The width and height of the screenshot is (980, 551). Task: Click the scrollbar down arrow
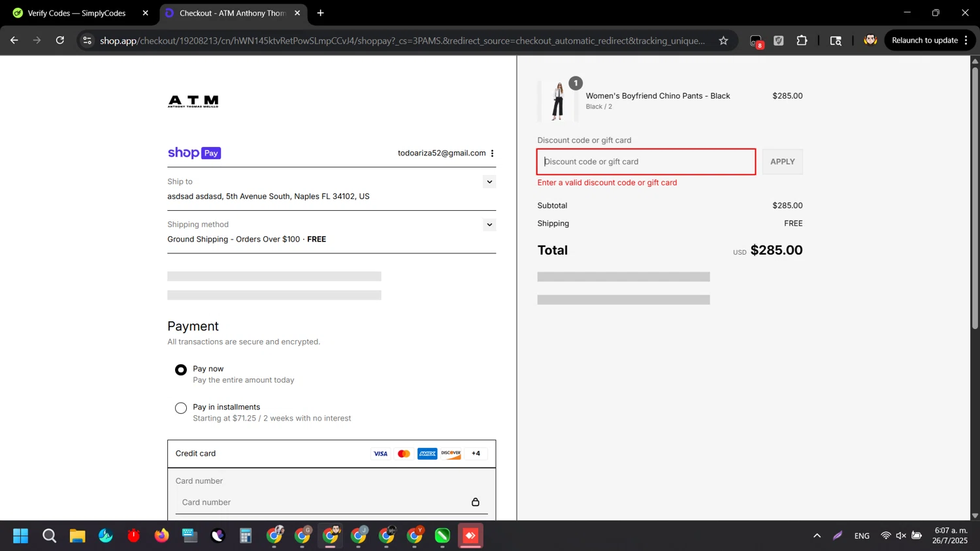(x=975, y=516)
